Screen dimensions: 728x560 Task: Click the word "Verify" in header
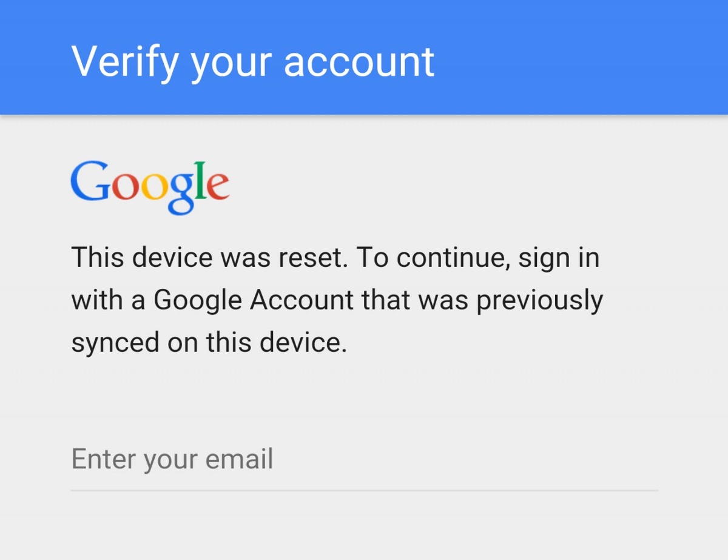click(x=126, y=61)
